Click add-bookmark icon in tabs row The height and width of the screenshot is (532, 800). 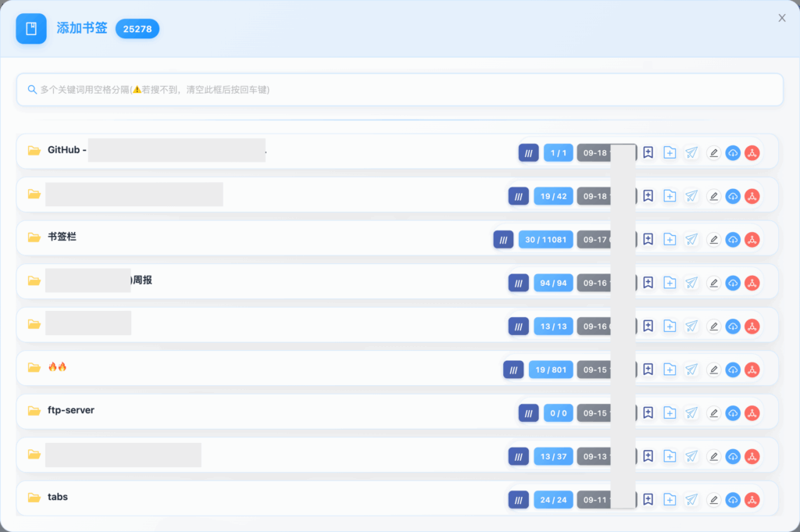(648, 499)
